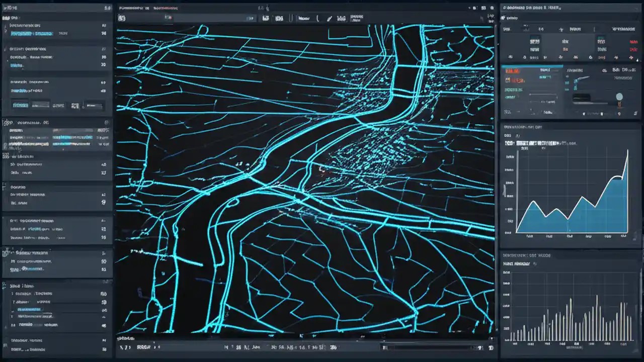Select the pen drawing tool on the map toolbar
644x362 pixels.
click(330, 19)
